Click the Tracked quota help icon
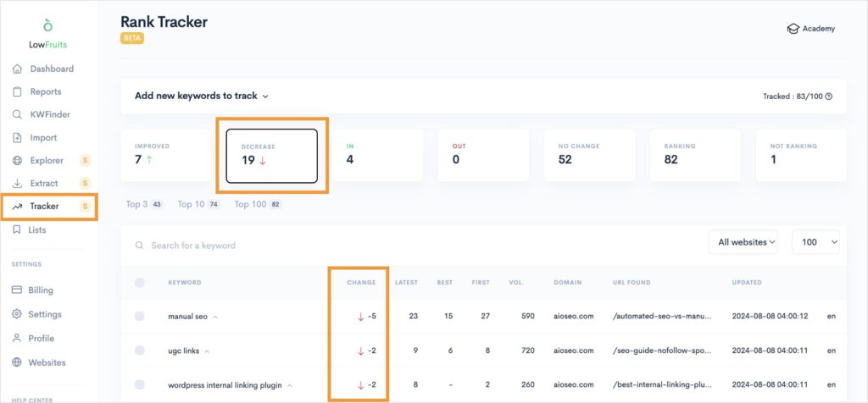Screen dimensions: 868x403 point(829,97)
